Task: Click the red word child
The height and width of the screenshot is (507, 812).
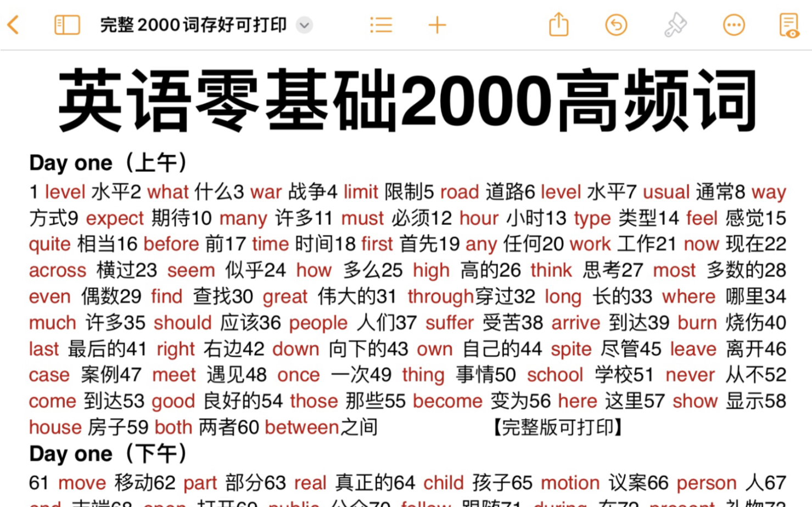Action: tap(444, 483)
